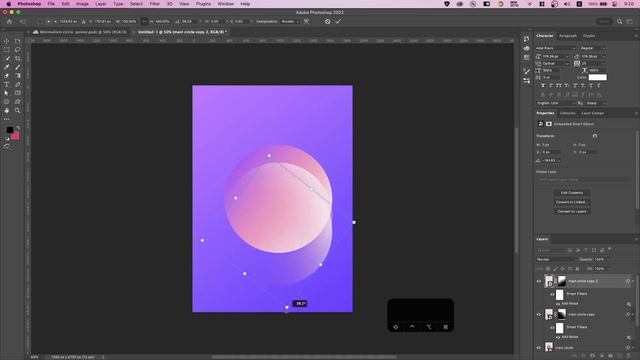The height and width of the screenshot is (360, 640).
Task: Open the Apple menu
Action: coord(9,4)
